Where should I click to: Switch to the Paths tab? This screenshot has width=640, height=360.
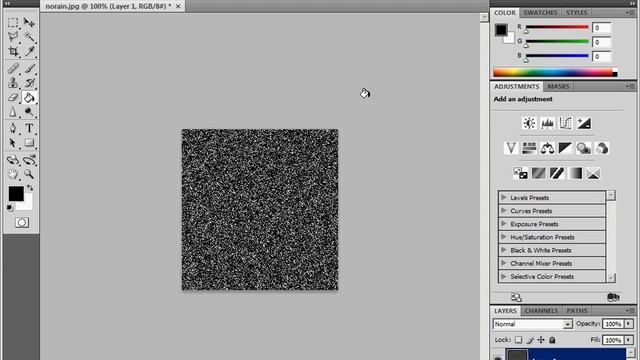pos(577,311)
